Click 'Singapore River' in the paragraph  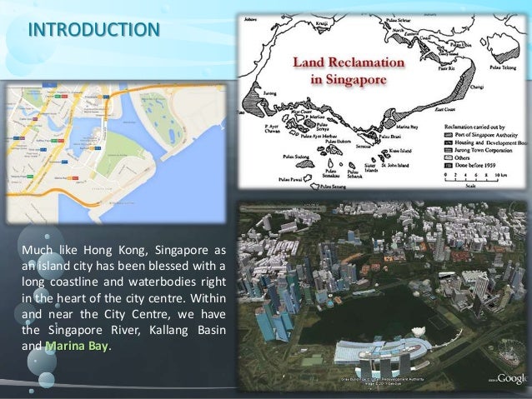[x=95, y=330]
